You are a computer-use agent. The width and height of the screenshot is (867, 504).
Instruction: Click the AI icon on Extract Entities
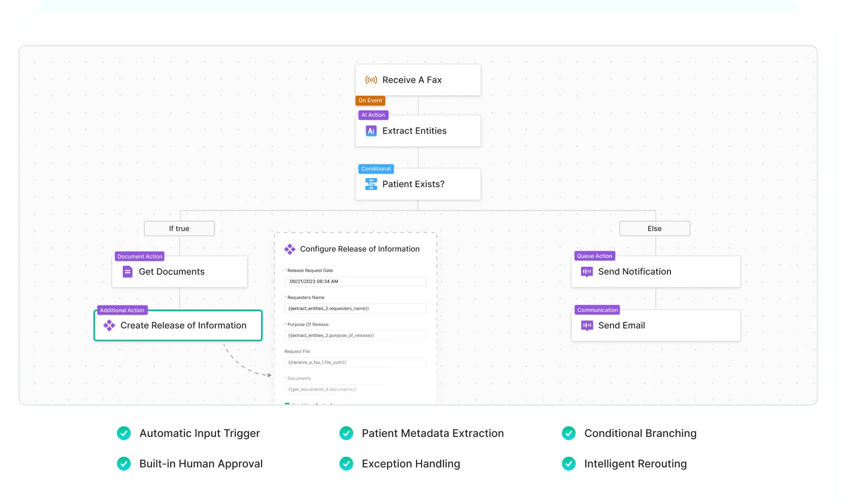coord(371,131)
